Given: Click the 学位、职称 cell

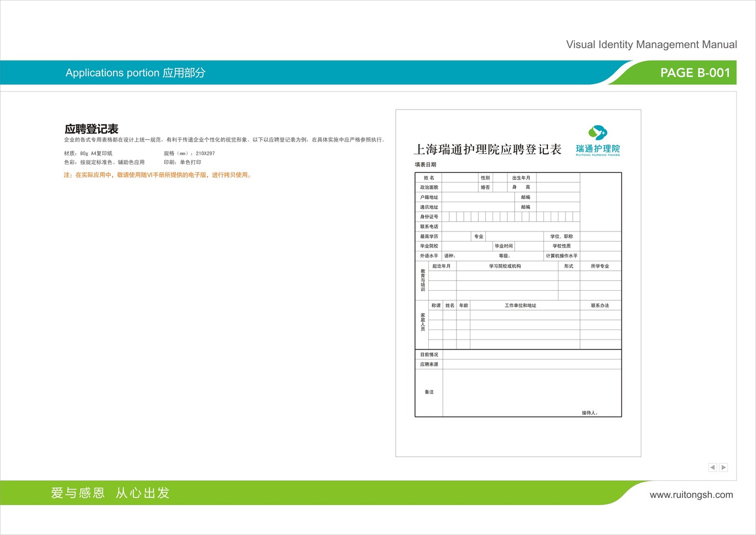Looking at the screenshot, I should coord(562,236).
